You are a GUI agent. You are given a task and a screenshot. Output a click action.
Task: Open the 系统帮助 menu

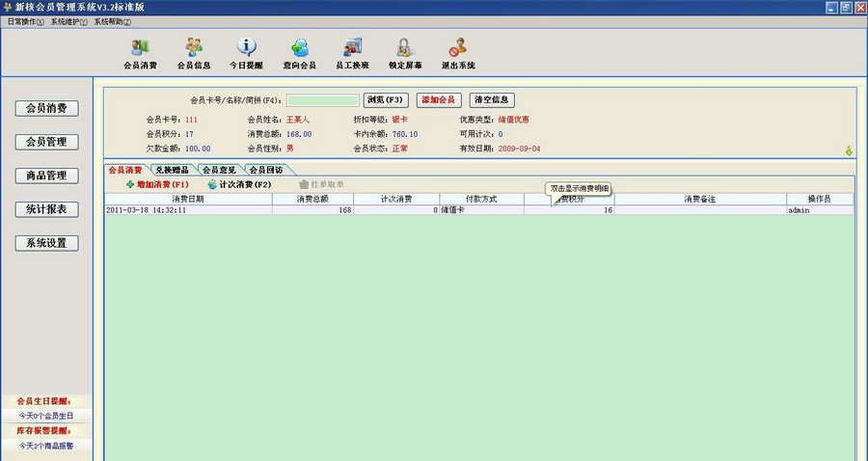coord(113,22)
